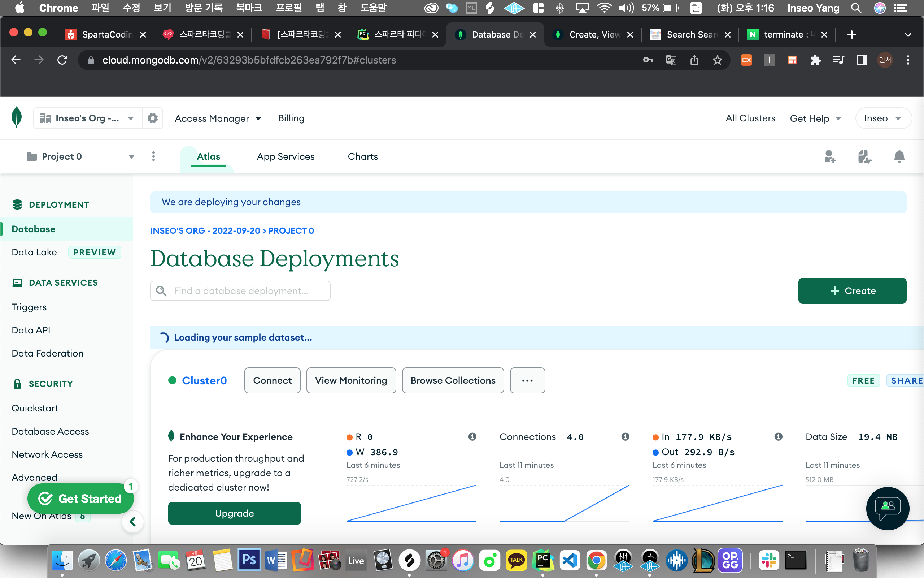
Task: Open the chat support bubble
Action: (888, 508)
